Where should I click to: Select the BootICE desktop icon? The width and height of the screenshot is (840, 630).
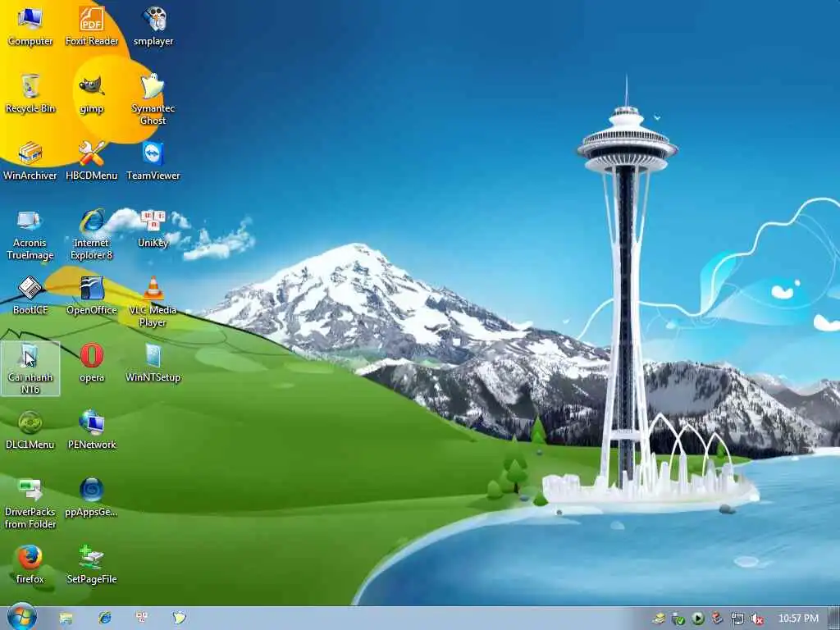[x=30, y=295]
